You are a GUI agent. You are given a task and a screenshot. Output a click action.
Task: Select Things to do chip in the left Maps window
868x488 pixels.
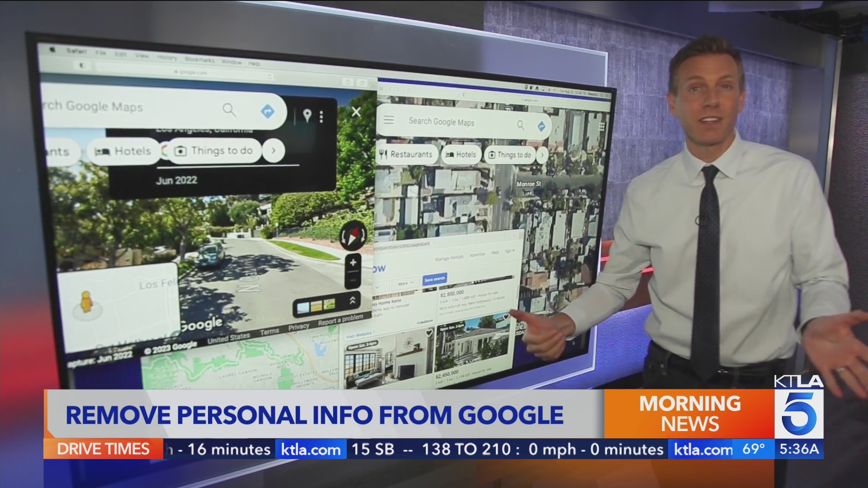pyautogui.click(x=215, y=150)
